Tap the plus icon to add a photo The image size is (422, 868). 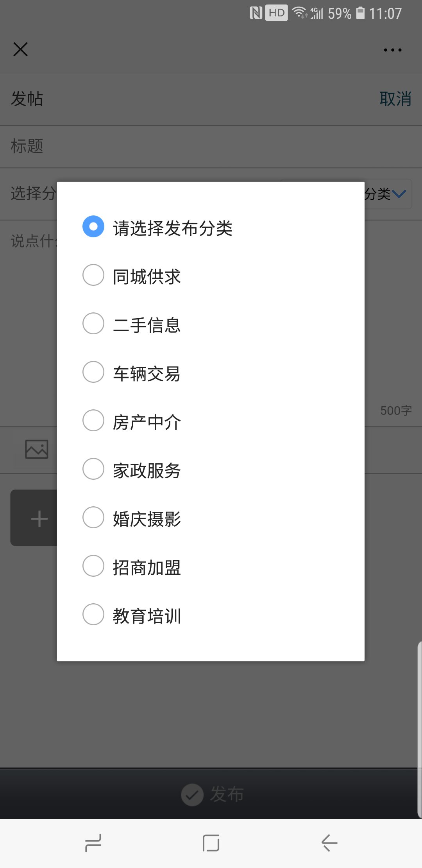point(39,518)
